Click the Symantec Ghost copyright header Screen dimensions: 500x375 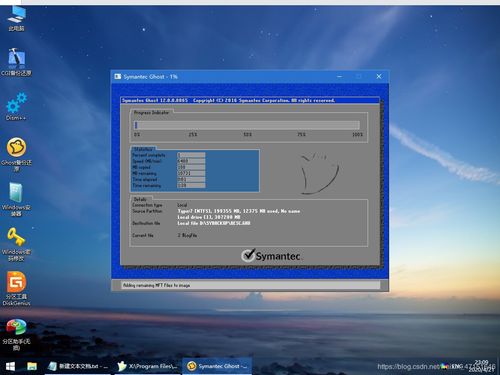coord(228,100)
